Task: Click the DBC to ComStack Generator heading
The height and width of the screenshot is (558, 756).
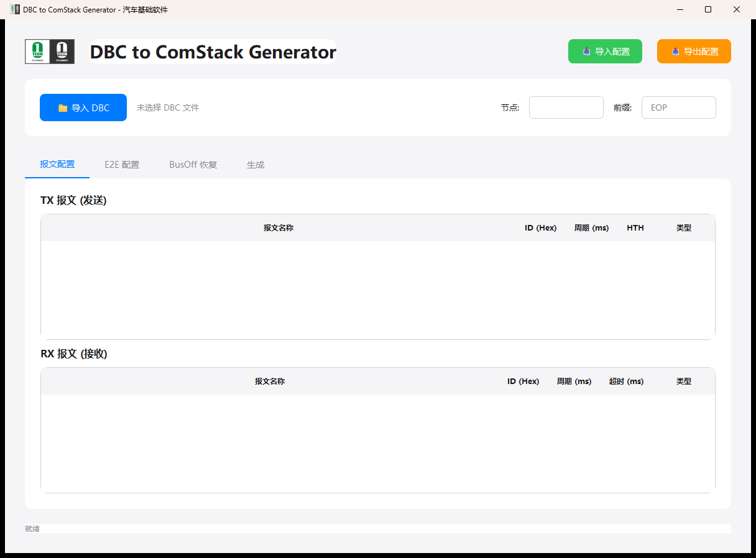Action: 213,52
